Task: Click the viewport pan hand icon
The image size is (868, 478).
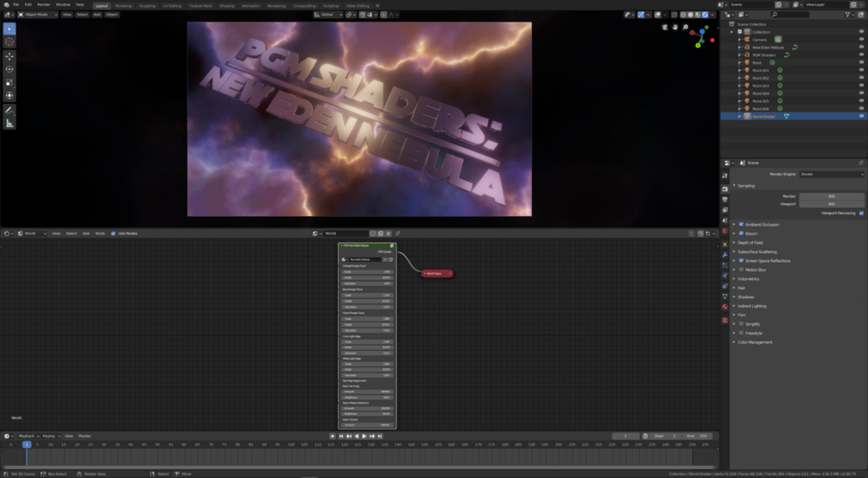Action: click(x=675, y=27)
